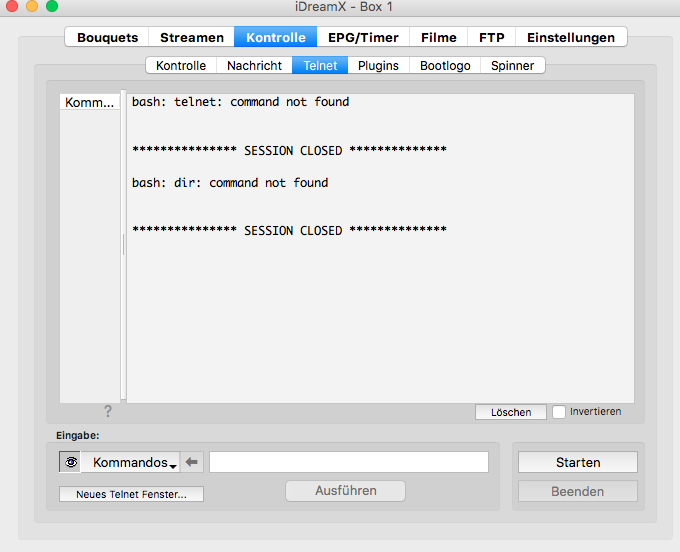
Task: Open the Streamen tab
Action: point(191,37)
